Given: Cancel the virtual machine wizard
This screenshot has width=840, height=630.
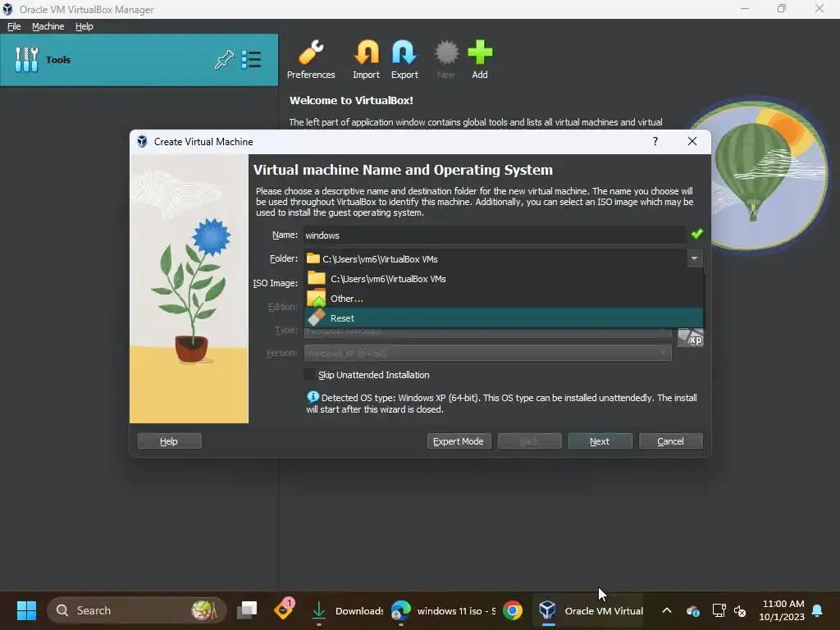Looking at the screenshot, I should [x=671, y=441].
